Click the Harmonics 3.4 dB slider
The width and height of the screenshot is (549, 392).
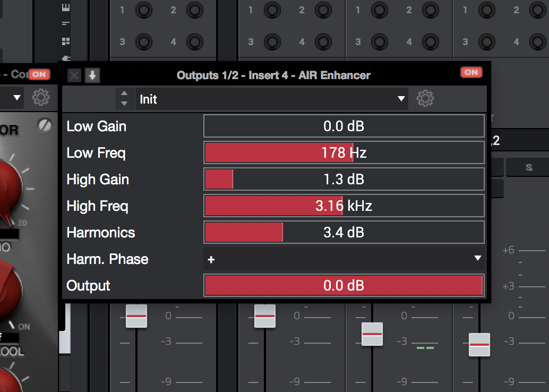(x=344, y=232)
